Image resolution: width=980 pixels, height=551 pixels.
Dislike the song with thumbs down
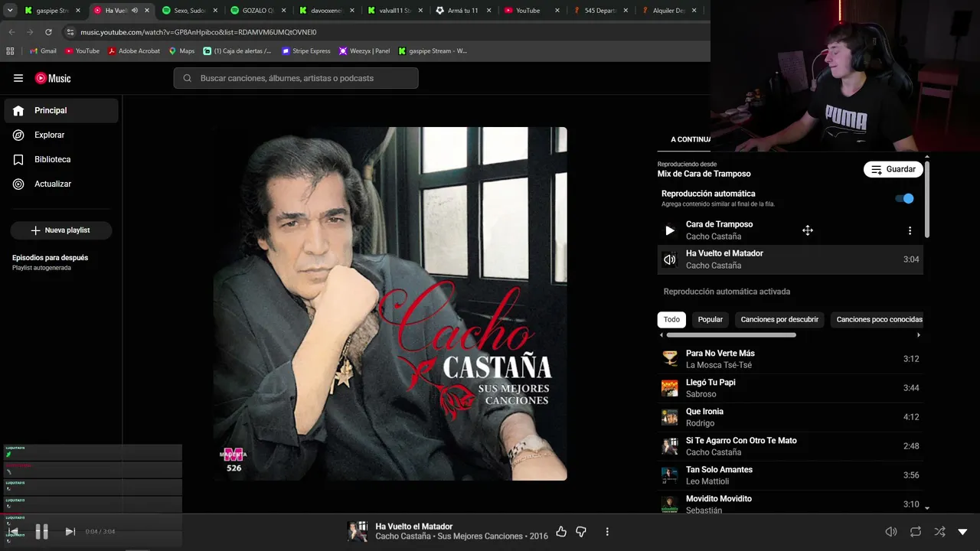click(x=581, y=532)
